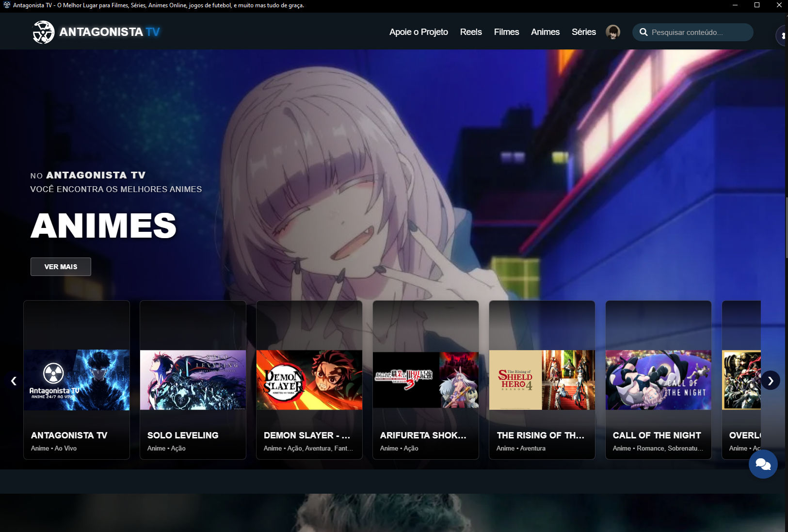Screen dimensions: 788x532
Task: Open the Antagonista TV live card thumbnail
Action: (77, 380)
